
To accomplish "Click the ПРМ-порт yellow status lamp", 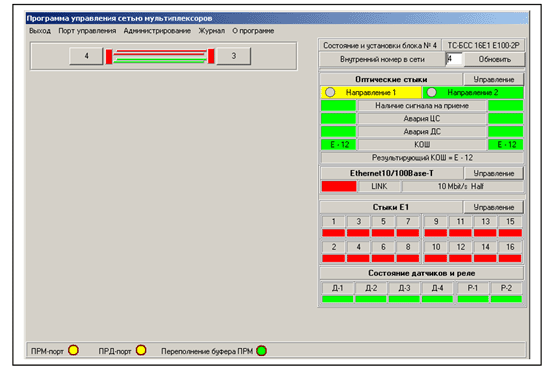I will pyautogui.click(x=73, y=350).
